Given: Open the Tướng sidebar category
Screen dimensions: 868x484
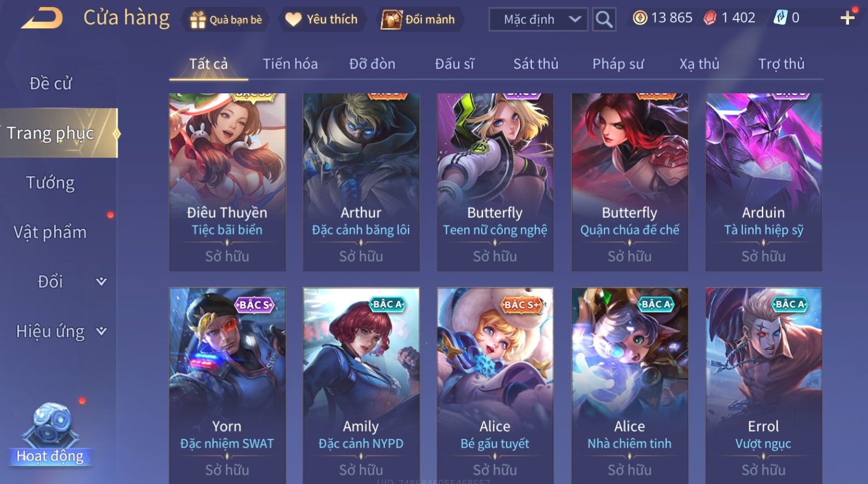Looking at the screenshot, I should 50,183.
